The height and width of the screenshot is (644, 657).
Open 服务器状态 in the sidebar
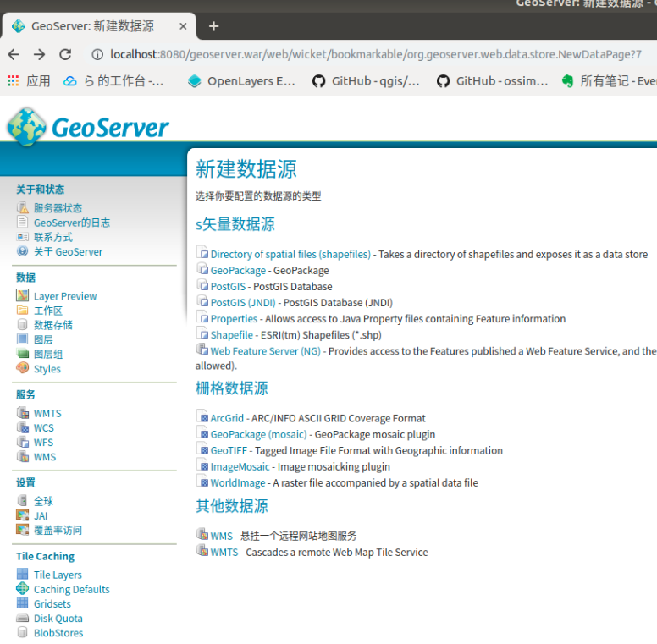[58, 208]
